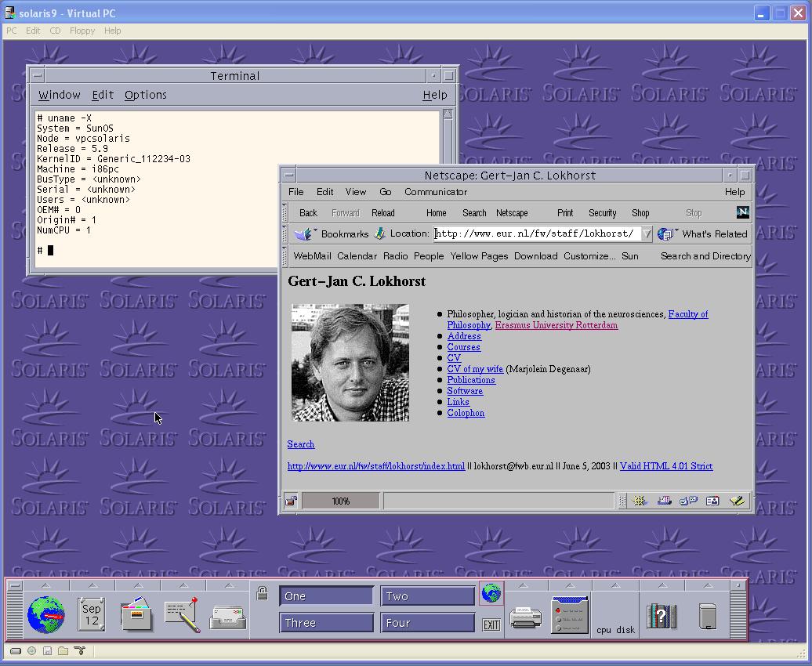The width and height of the screenshot is (812, 666).
Task: Switch to workspace One
Action: tap(326, 596)
